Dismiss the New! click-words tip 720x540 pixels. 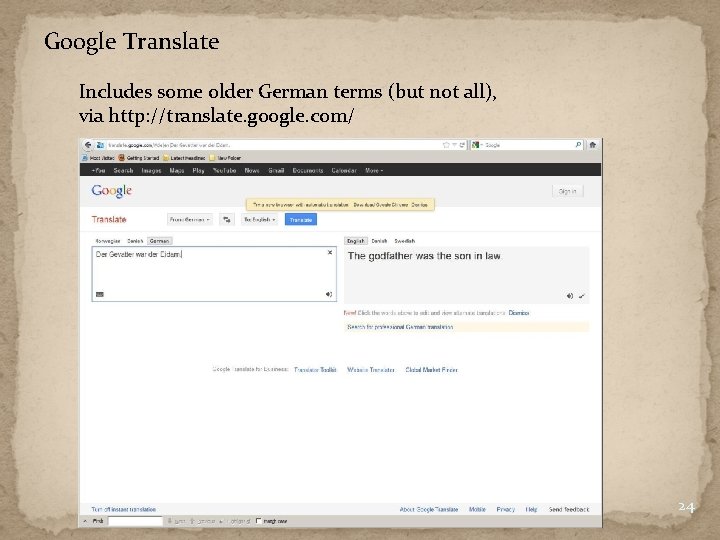(519, 313)
